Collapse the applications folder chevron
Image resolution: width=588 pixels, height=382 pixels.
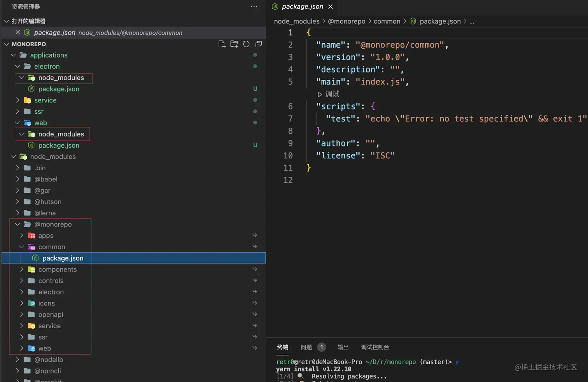13,55
